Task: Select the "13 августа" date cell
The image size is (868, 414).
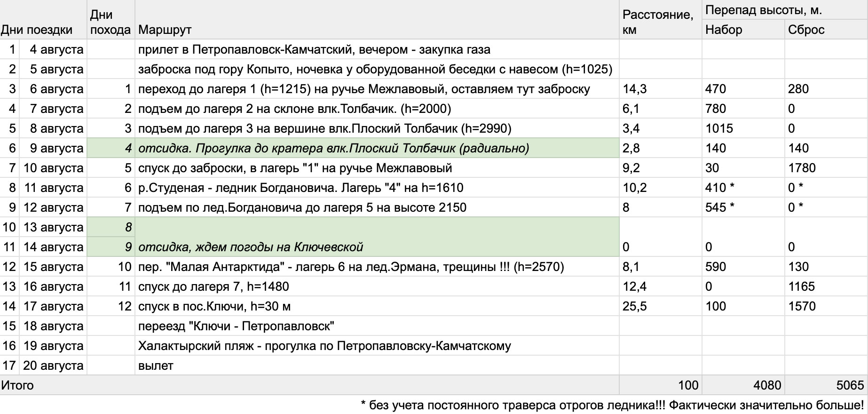Action: (x=52, y=227)
